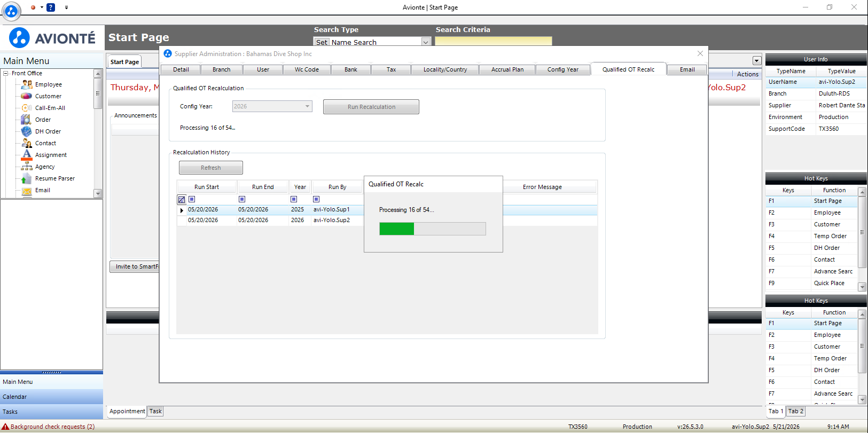
Task: Select F4 Temp Order in first Hot Keys
Action: [x=811, y=236]
